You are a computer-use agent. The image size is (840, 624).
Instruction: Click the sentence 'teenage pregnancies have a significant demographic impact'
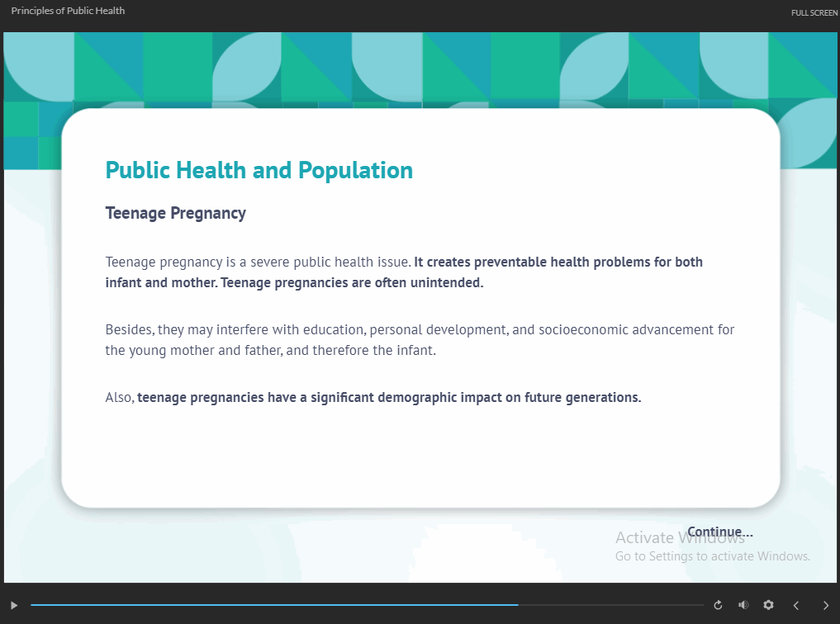pos(389,397)
